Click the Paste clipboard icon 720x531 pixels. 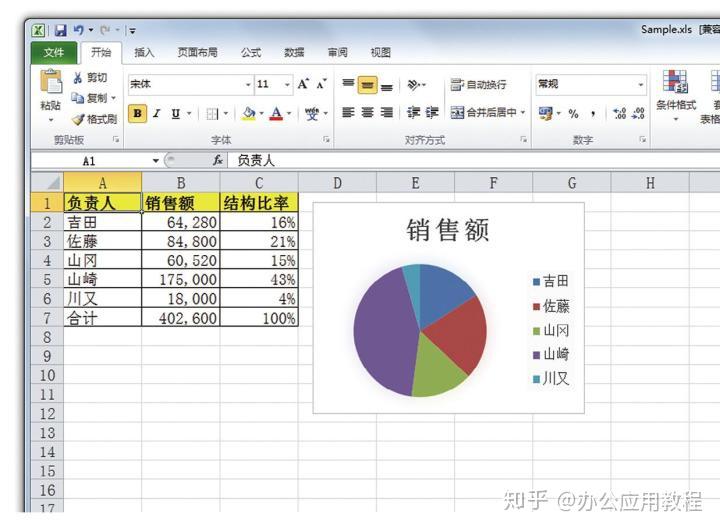[x=51, y=82]
